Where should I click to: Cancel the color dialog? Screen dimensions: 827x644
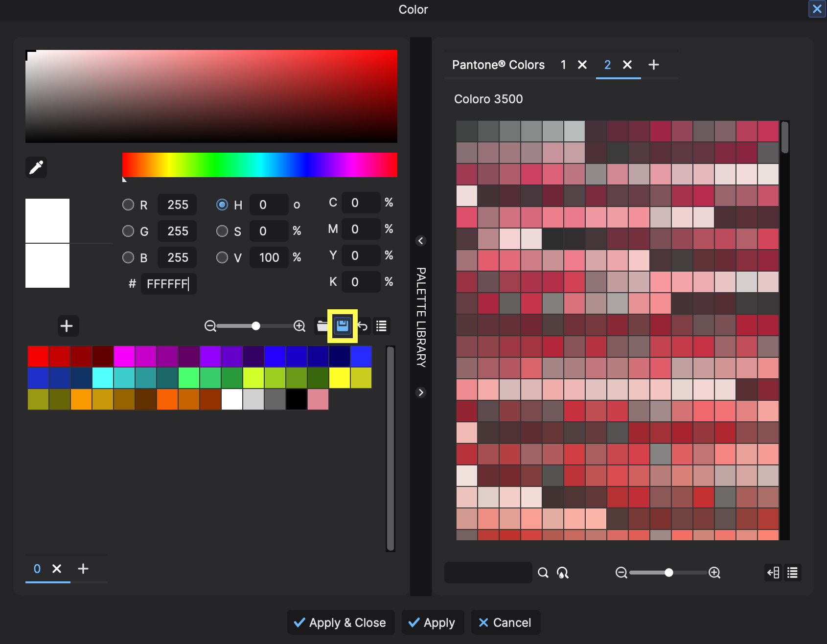505,622
